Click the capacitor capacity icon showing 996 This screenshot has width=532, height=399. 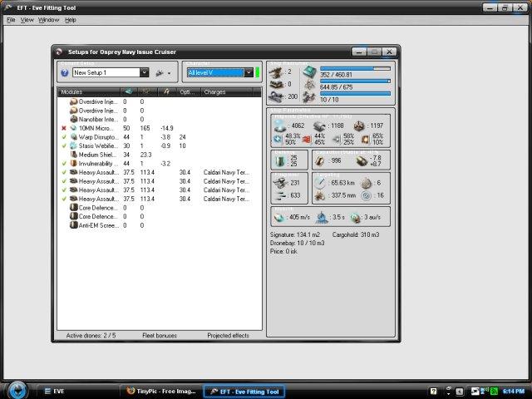(x=320, y=160)
